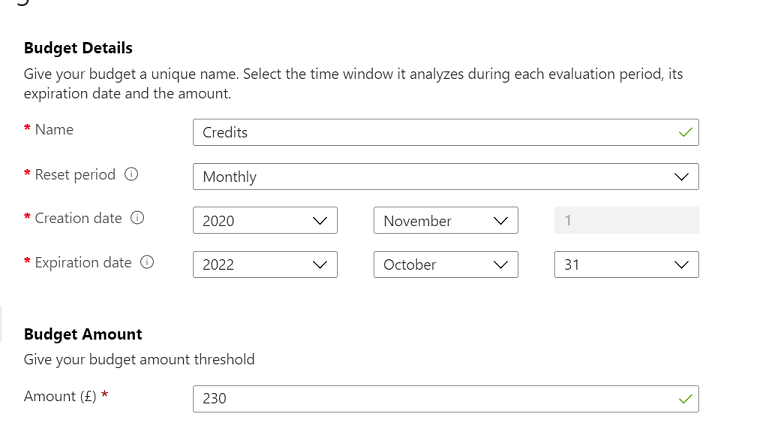Click the Expiration date label text

pyautogui.click(x=83, y=262)
